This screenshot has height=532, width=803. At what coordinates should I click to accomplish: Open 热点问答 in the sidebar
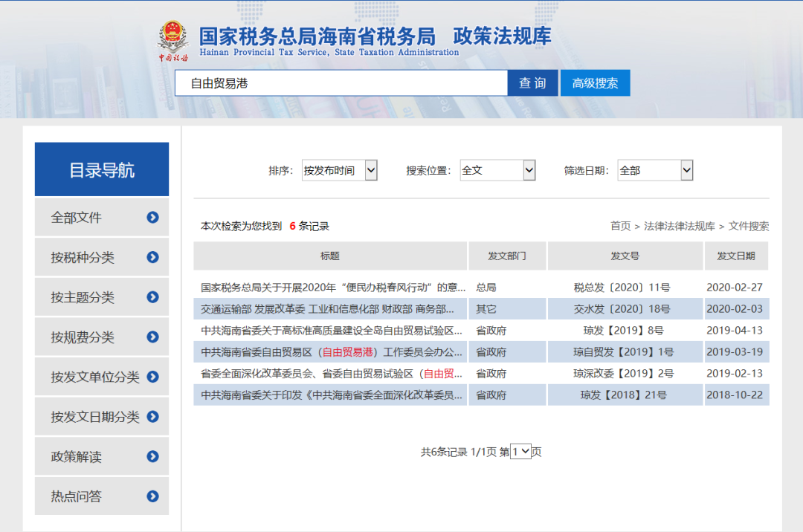[102, 496]
